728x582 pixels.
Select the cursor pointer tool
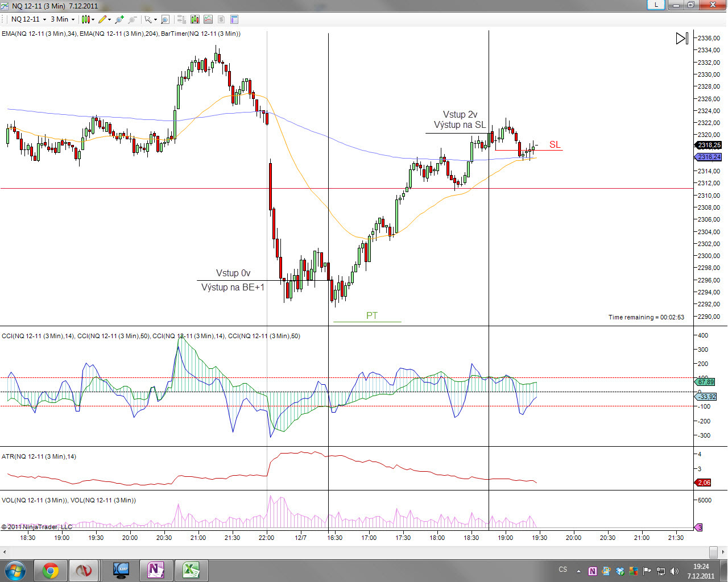point(148,19)
